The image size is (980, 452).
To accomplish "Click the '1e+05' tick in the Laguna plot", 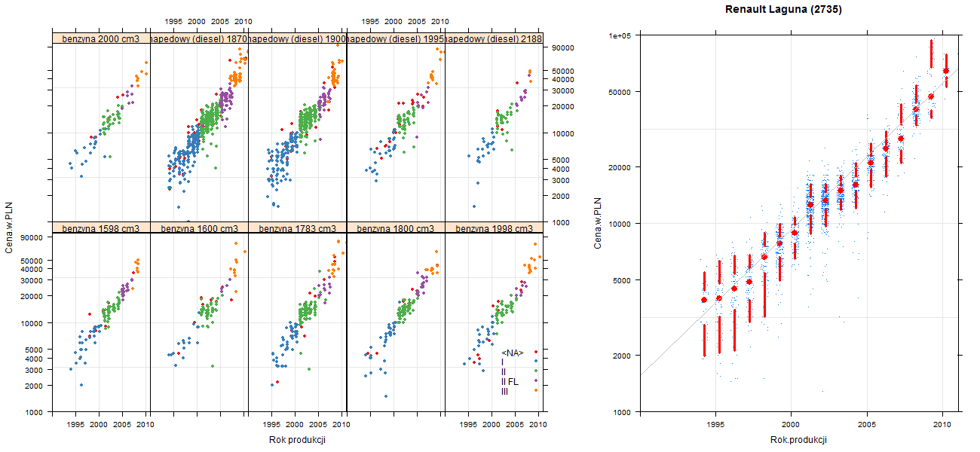I will pyautogui.click(x=620, y=35).
